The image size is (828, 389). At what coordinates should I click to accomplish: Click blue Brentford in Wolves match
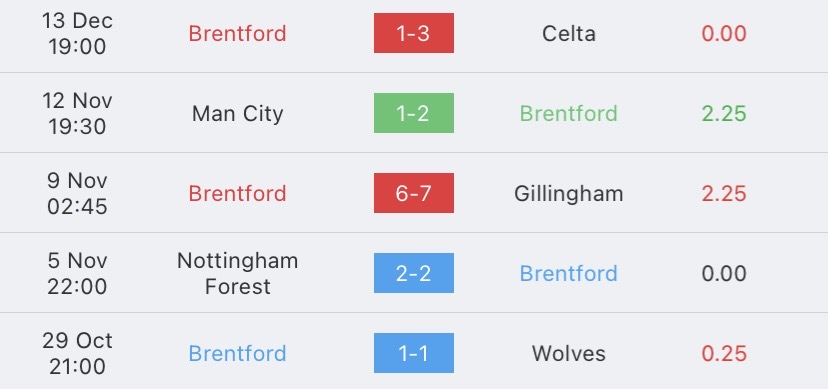tap(238, 354)
